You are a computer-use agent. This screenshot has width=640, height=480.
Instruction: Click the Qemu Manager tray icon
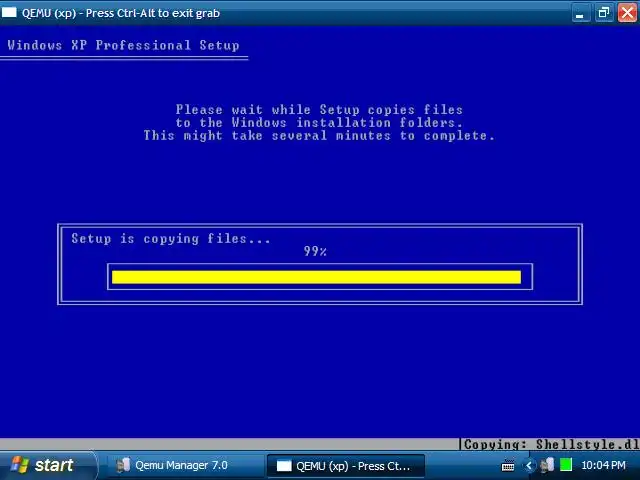pyautogui.click(x=547, y=465)
